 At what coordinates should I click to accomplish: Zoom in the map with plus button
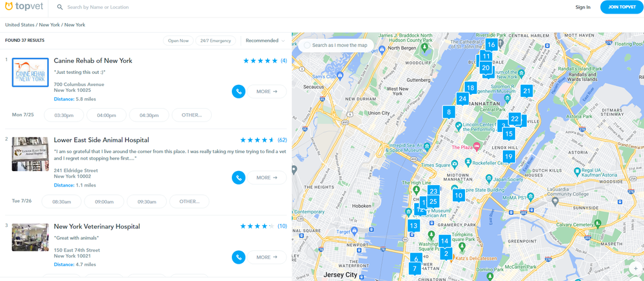point(636,269)
